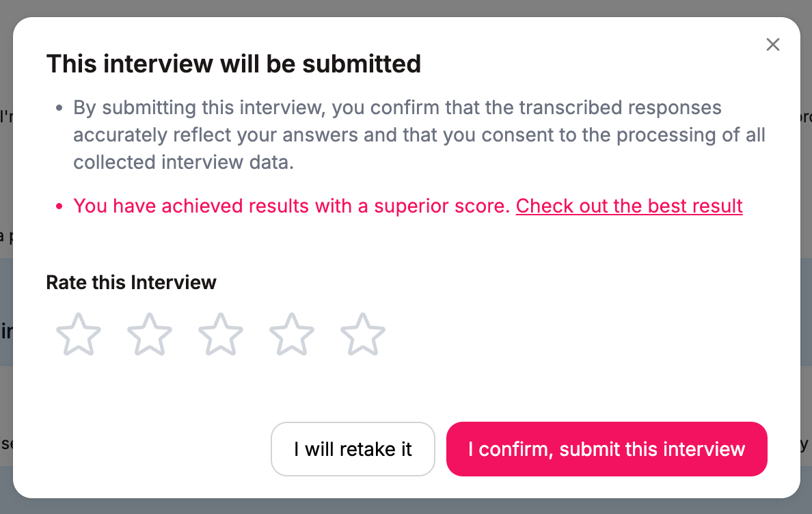Viewport: 812px width, 514px height.
Task: Select the second rating star
Action: pos(150,334)
